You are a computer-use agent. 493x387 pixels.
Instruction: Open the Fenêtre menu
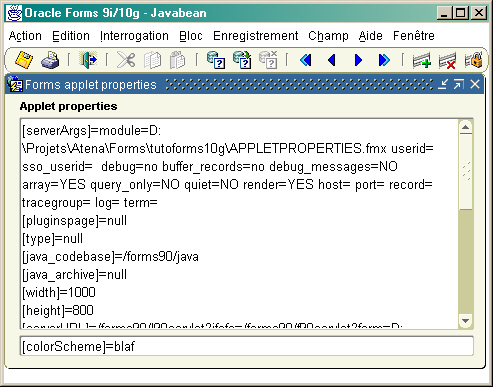[x=414, y=36]
